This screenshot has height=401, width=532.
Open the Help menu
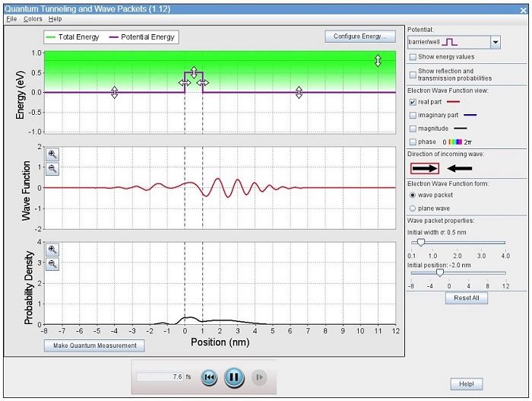click(x=55, y=19)
